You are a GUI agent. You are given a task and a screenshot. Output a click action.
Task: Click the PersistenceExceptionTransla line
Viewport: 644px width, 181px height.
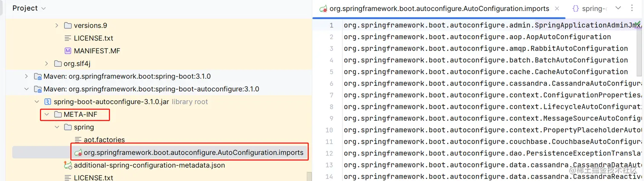coord(493,153)
